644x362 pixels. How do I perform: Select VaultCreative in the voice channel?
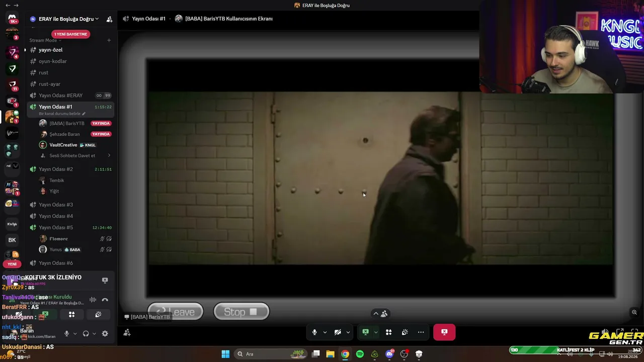point(75,145)
